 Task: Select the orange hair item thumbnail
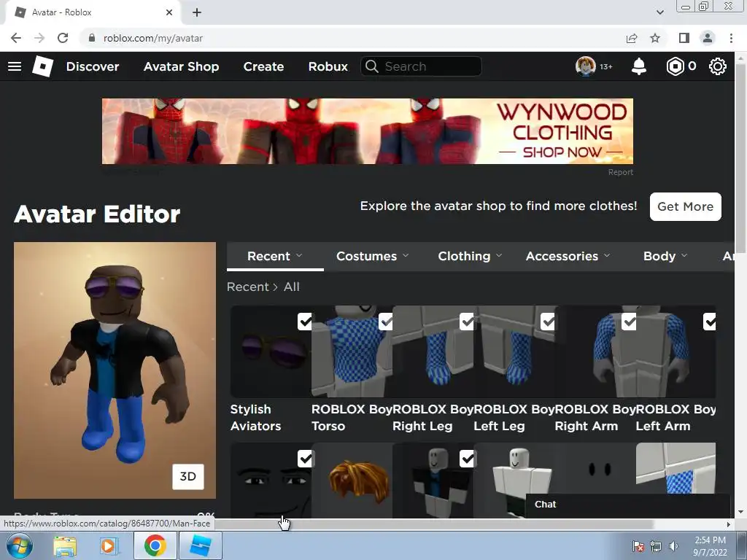(x=352, y=480)
